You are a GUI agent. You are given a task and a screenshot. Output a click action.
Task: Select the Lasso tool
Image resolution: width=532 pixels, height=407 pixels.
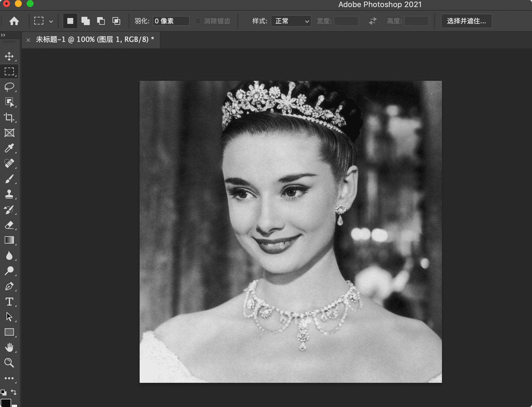tap(9, 87)
